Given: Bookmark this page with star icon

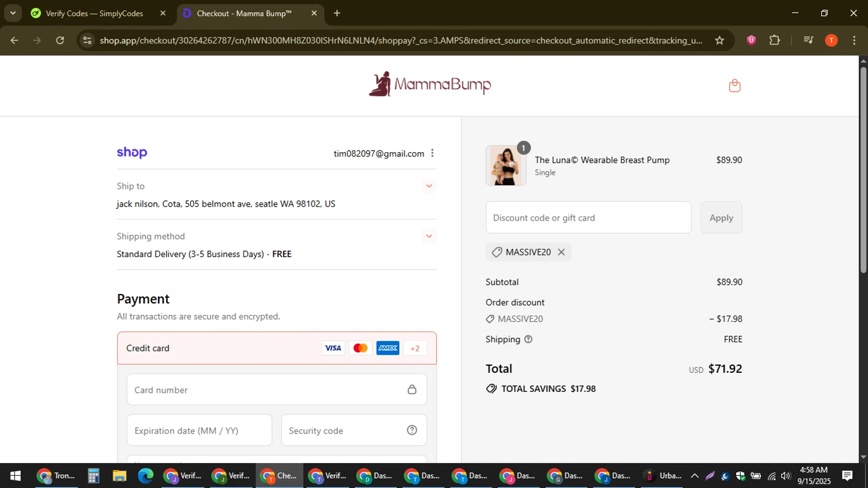Looking at the screenshot, I should pos(719,41).
